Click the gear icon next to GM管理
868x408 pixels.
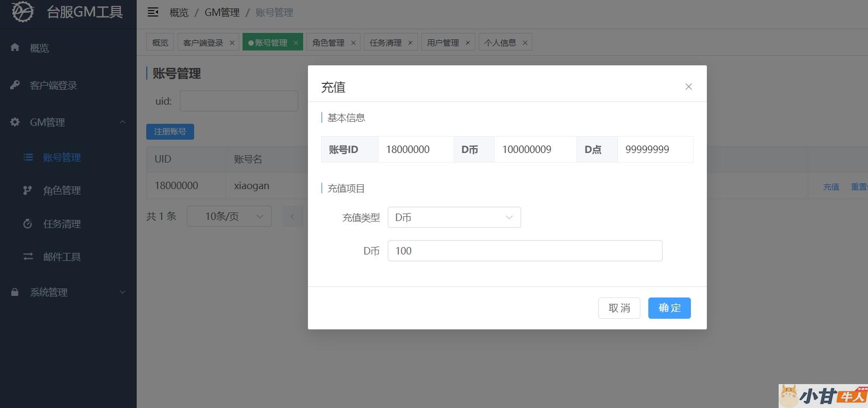click(15, 122)
